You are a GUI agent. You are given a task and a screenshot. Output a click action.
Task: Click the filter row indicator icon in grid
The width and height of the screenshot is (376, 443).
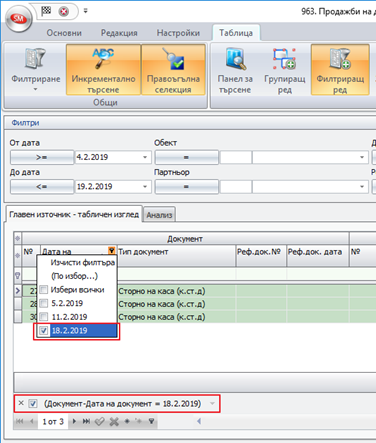(x=17, y=276)
